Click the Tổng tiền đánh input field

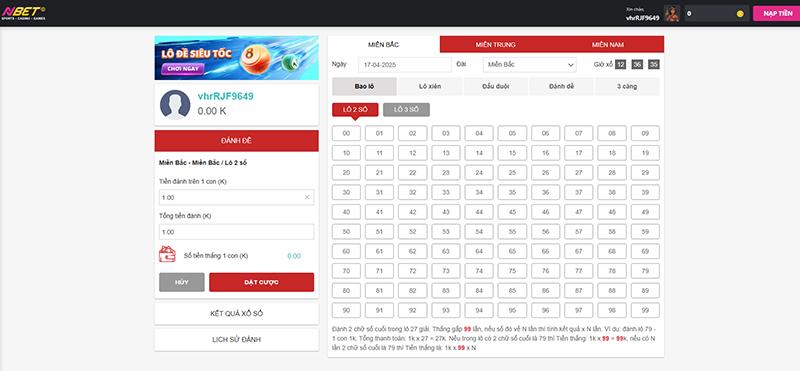pos(236,232)
